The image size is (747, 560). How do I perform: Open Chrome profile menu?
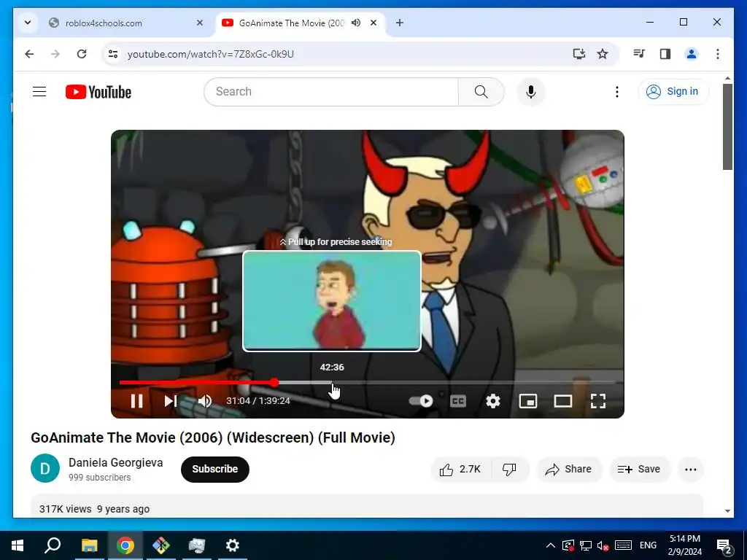pyautogui.click(x=692, y=54)
